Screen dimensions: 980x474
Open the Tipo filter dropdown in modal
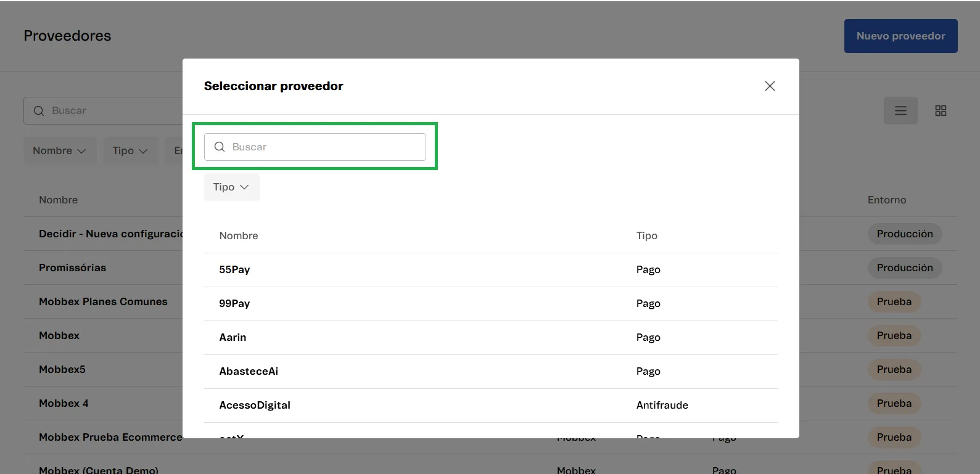click(231, 187)
